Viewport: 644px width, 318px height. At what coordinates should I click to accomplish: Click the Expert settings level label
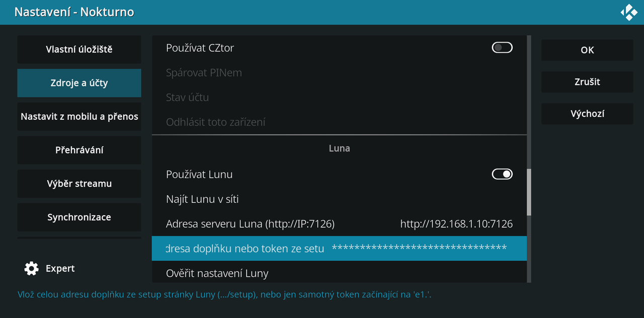60,269
